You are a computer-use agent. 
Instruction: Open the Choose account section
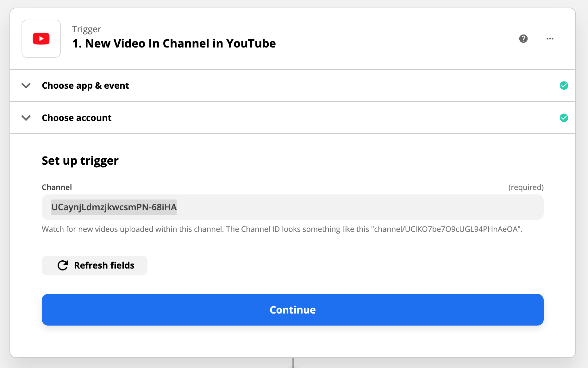click(x=293, y=118)
